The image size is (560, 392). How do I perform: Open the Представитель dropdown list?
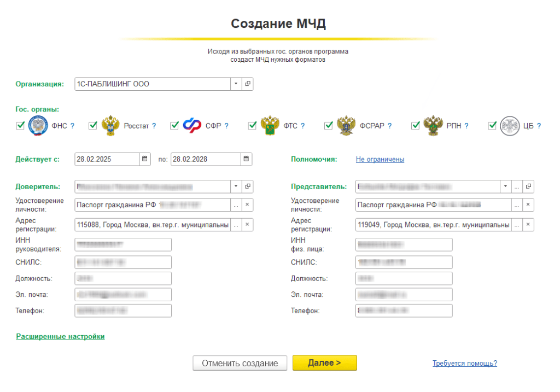point(505,186)
